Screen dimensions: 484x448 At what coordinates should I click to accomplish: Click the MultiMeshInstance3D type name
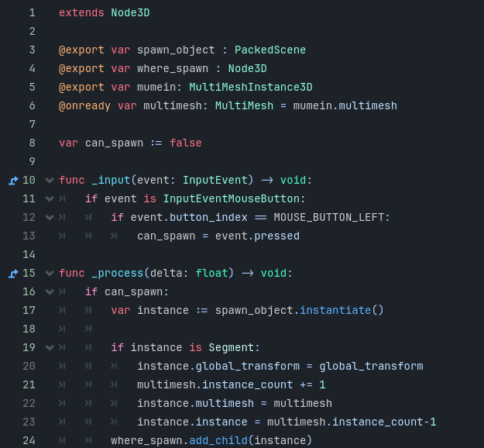click(251, 88)
